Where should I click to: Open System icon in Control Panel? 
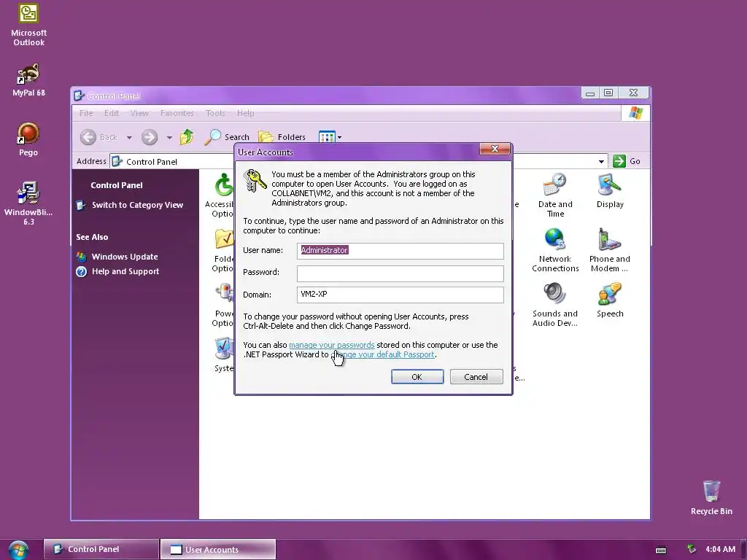224,355
